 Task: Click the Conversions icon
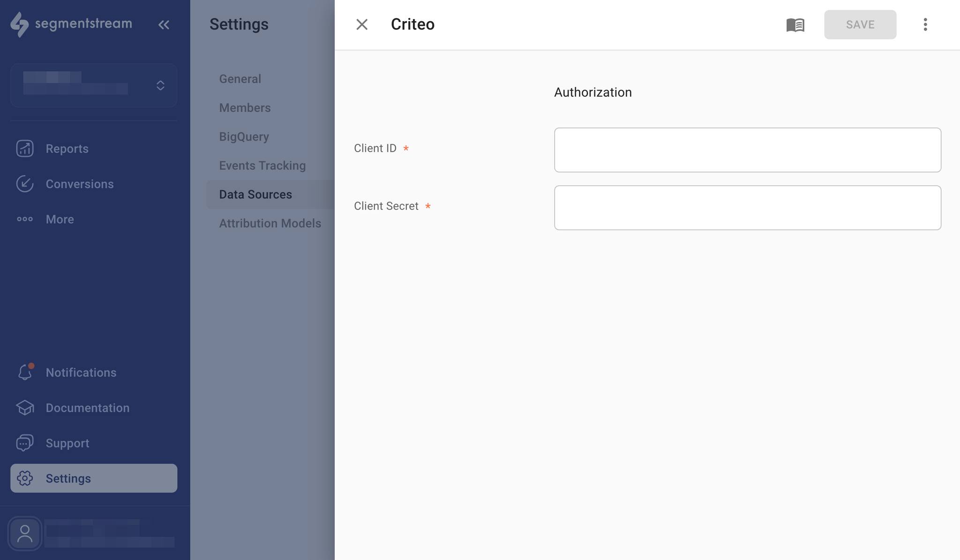25,184
